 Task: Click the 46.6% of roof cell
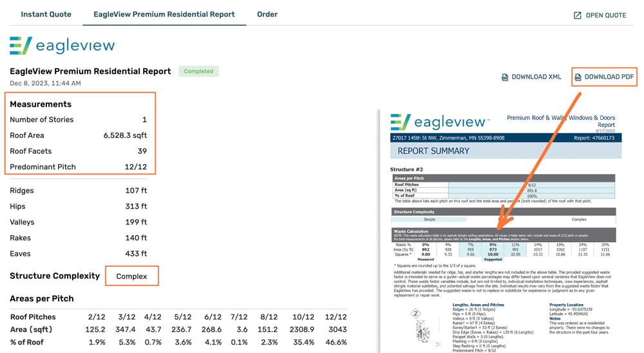(x=336, y=342)
